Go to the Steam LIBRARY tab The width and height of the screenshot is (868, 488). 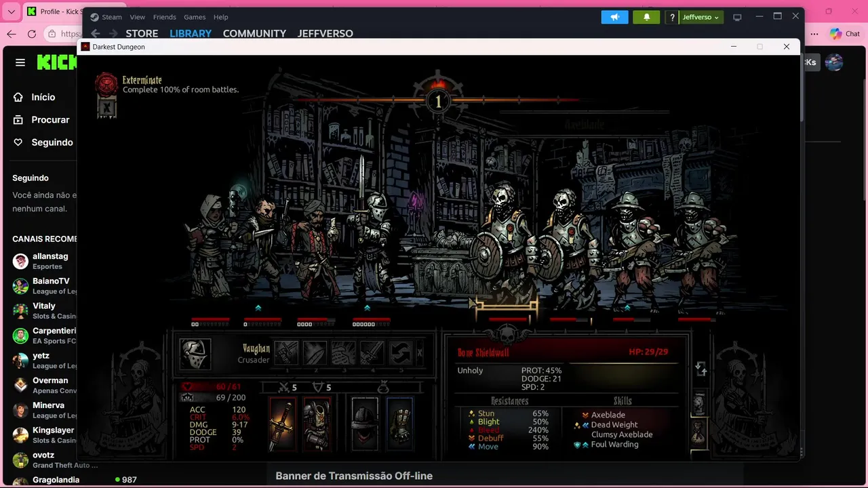(x=191, y=33)
